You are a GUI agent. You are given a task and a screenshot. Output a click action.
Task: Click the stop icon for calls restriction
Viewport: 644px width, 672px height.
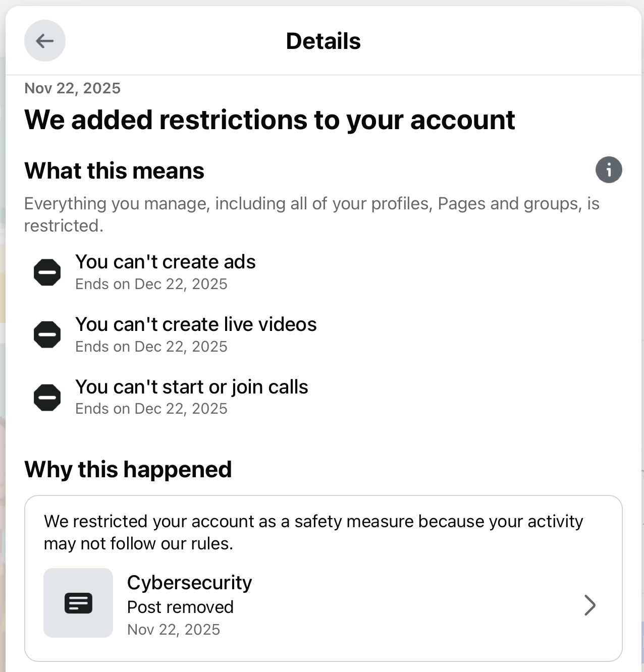47,397
